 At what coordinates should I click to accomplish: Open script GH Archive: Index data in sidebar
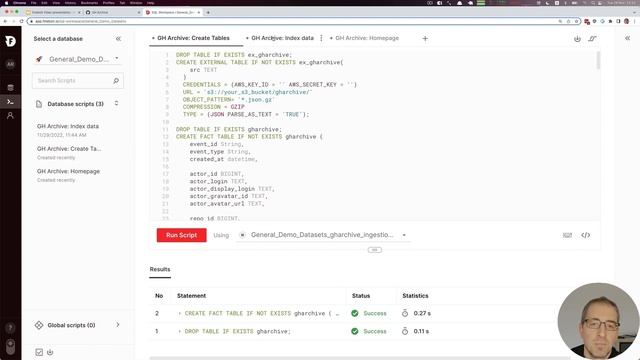68,127
